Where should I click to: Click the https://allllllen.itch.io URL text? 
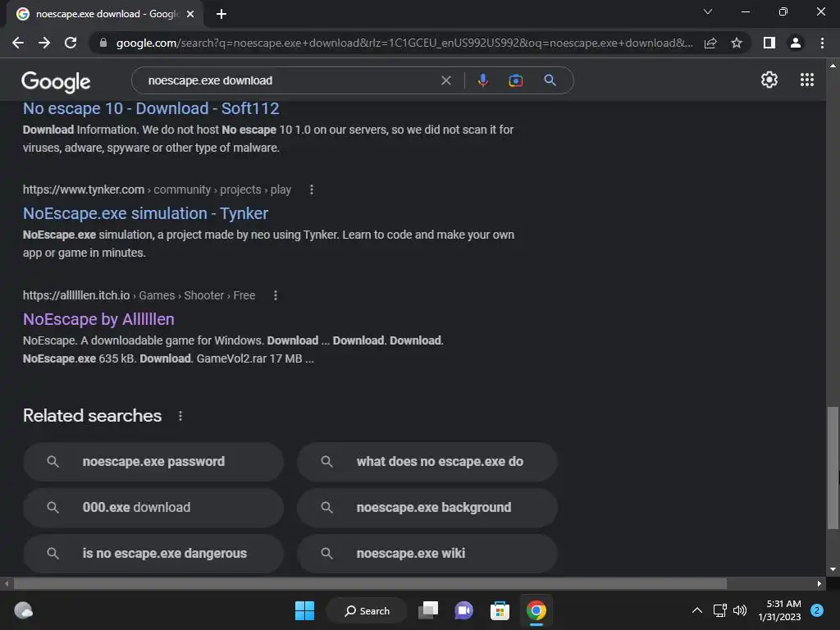click(x=76, y=295)
